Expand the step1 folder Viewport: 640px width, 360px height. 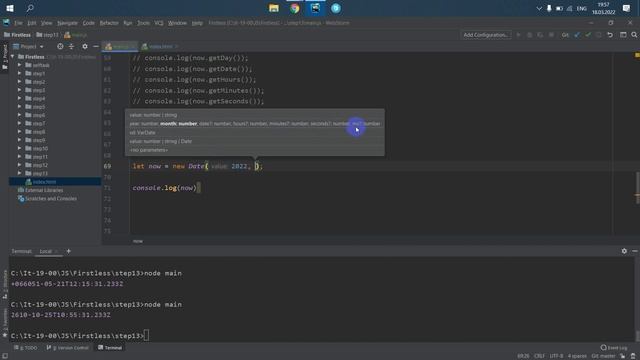pyautogui.click(x=19, y=73)
